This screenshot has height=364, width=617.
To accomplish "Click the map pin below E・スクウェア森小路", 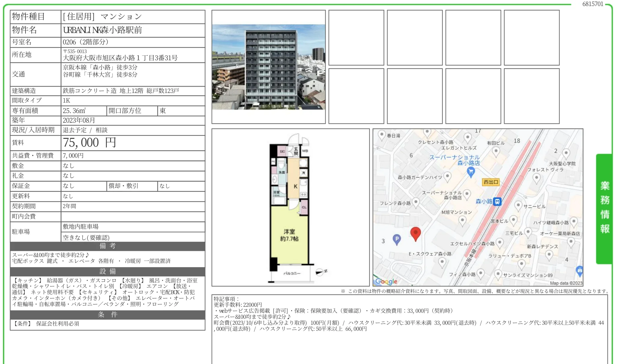I will pyautogui.click(x=442, y=263).
